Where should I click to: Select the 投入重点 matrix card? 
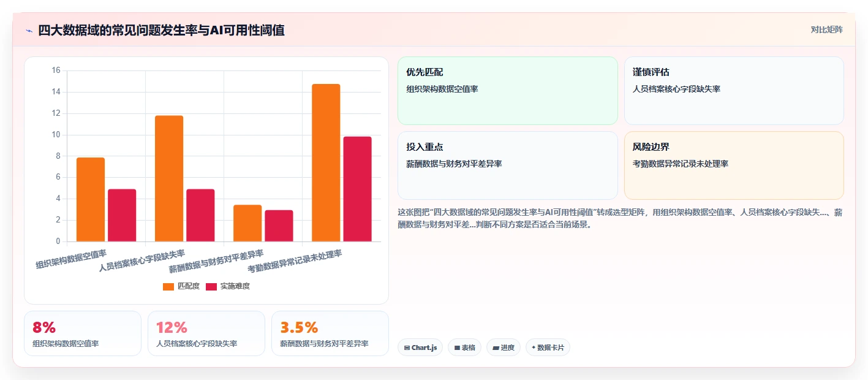(508, 165)
